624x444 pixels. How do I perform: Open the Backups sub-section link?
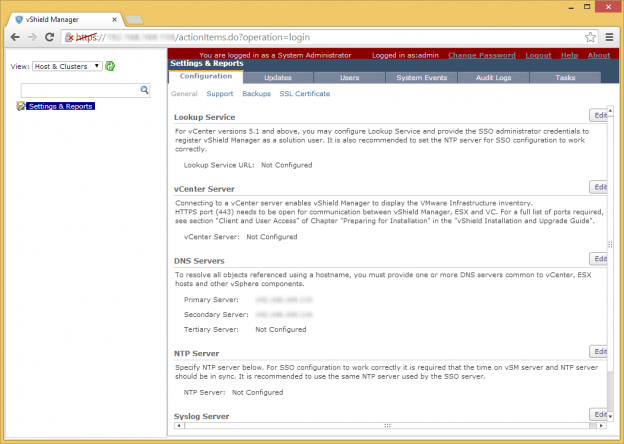[x=256, y=94]
